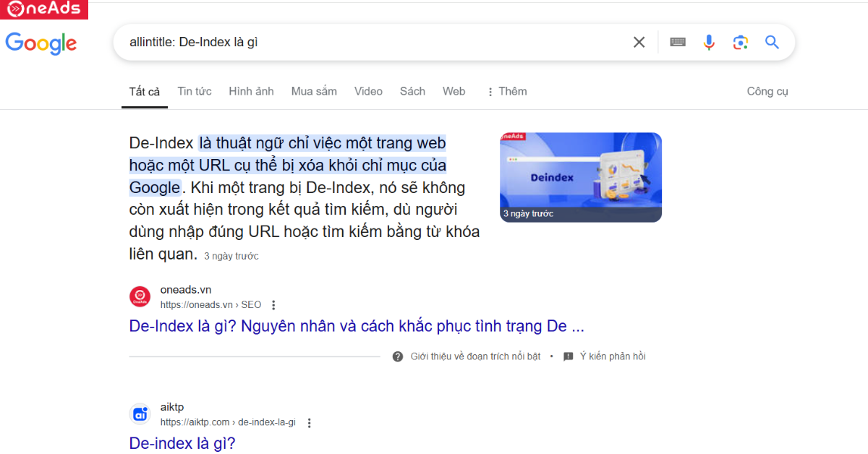
Task: Expand the Thêm more-filters menu
Action: click(506, 91)
